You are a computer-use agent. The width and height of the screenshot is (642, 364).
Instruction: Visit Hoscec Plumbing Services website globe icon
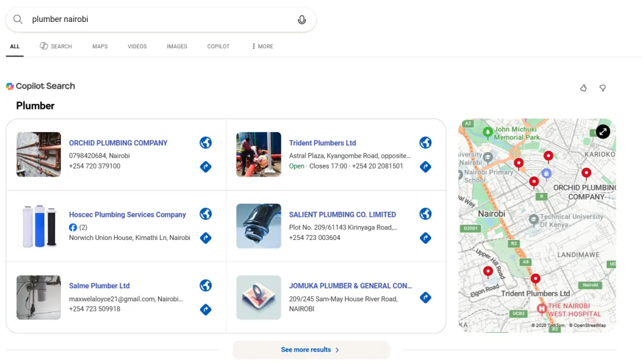pos(206,214)
